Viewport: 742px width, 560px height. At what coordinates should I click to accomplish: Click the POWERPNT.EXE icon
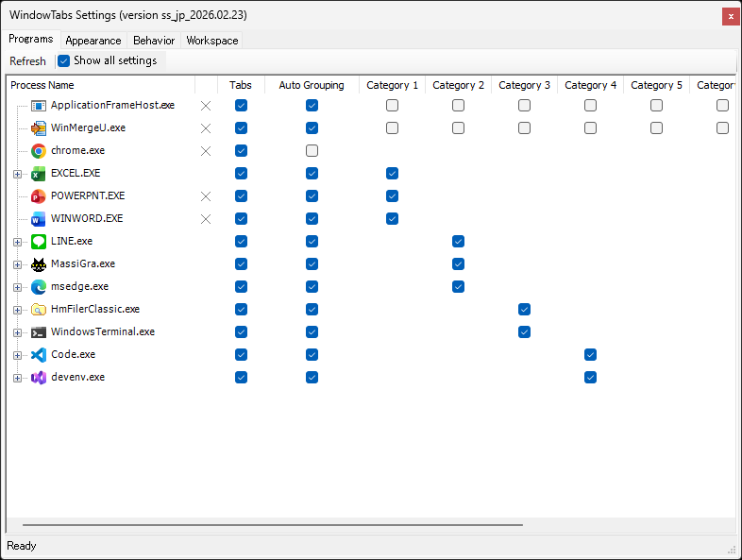pos(39,196)
